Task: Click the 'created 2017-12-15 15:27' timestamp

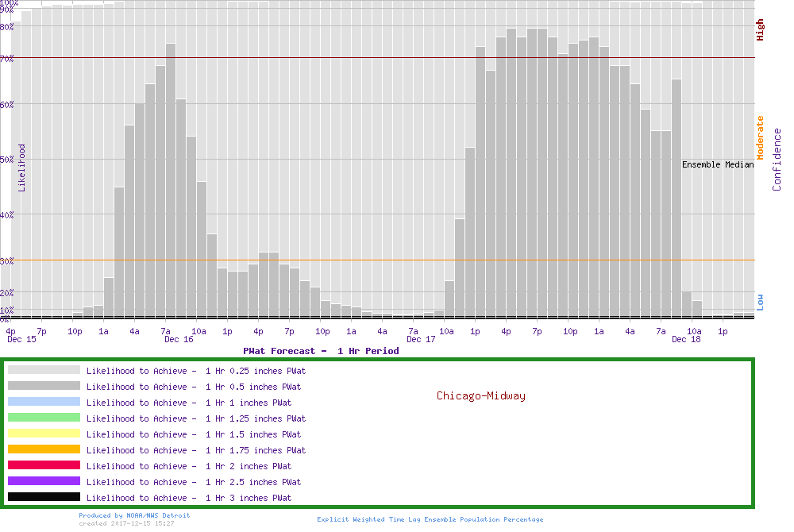Action: coord(126,523)
